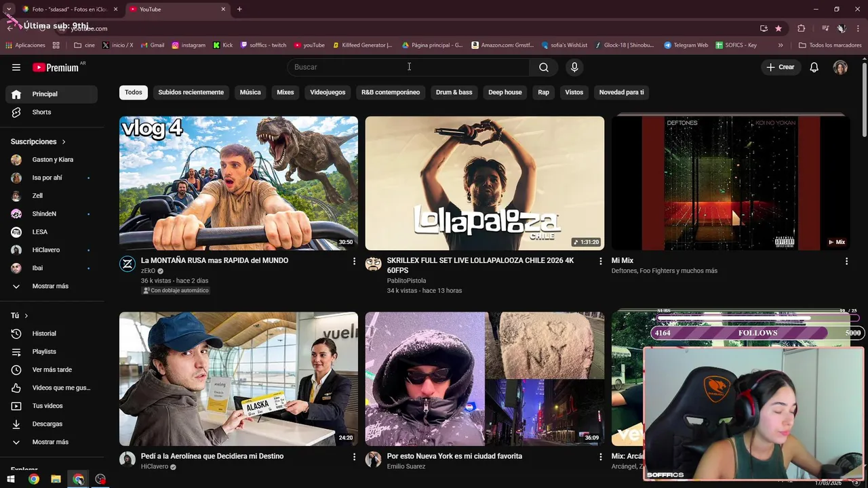This screenshot has height=488, width=868.
Task: Open Videos que me gustan
Action: 52,388
